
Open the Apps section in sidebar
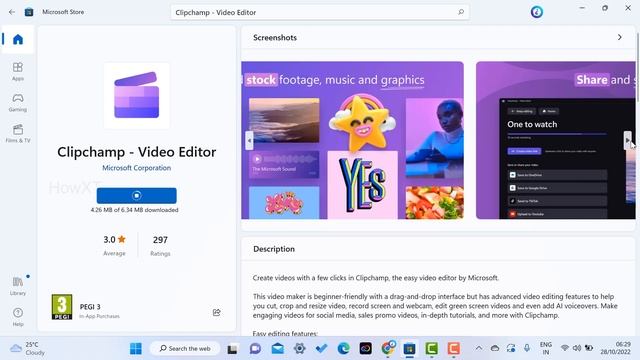click(18, 71)
